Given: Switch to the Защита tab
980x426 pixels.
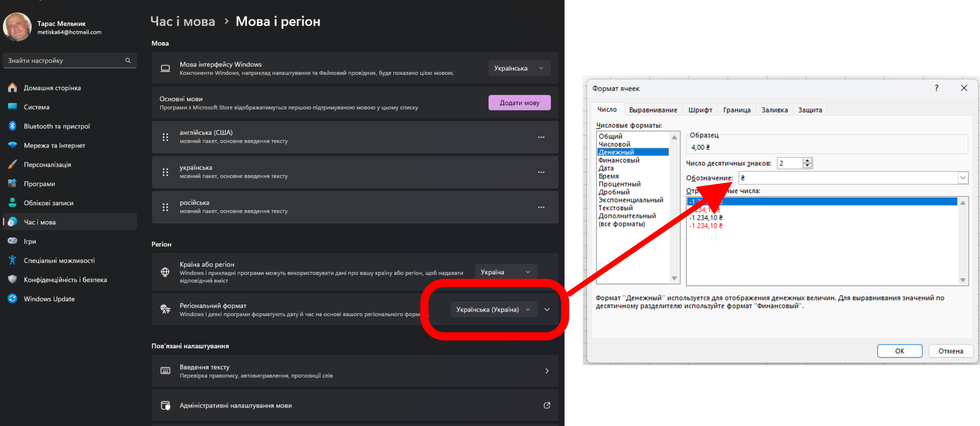Looking at the screenshot, I should tap(810, 110).
